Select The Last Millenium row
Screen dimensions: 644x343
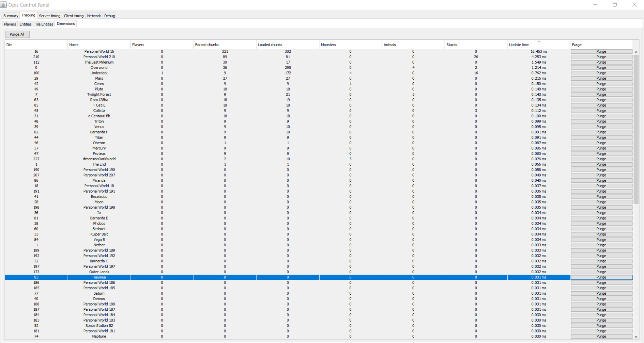[288, 62]
